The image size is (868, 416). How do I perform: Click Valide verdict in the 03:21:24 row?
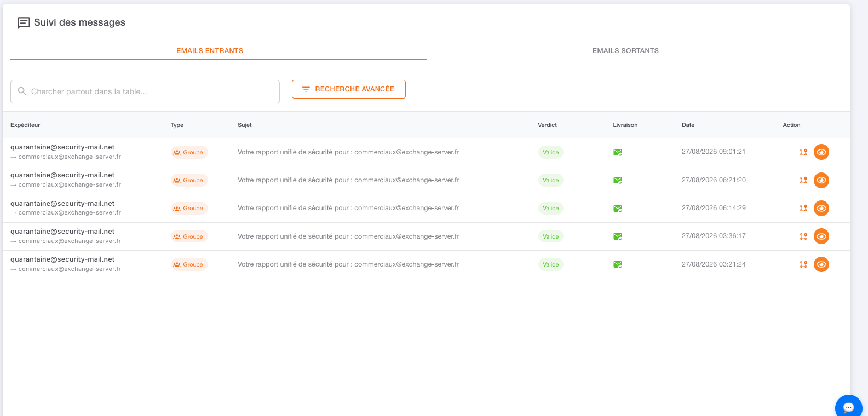click(x=551, y=264)
